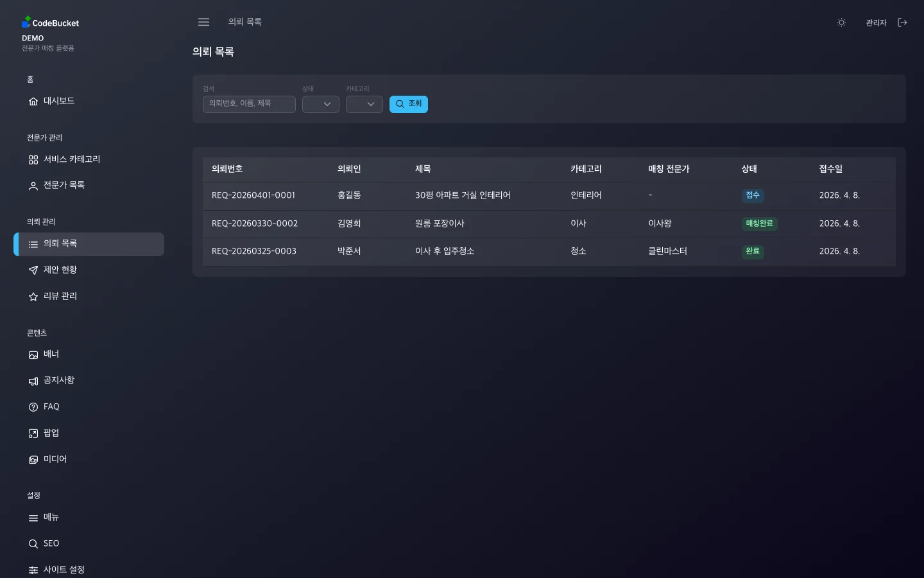Screen dimensions: 924x578
Task: Open the FAQ menu item
Action: click(51, 407)
